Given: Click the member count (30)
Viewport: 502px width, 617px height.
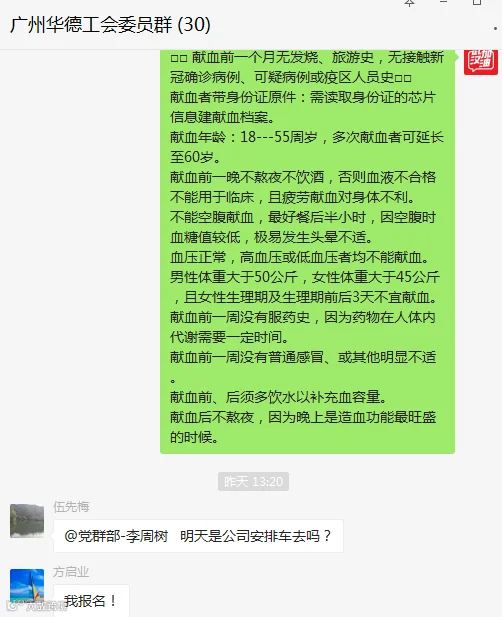Looking at the screenshot, I should 194,24.
